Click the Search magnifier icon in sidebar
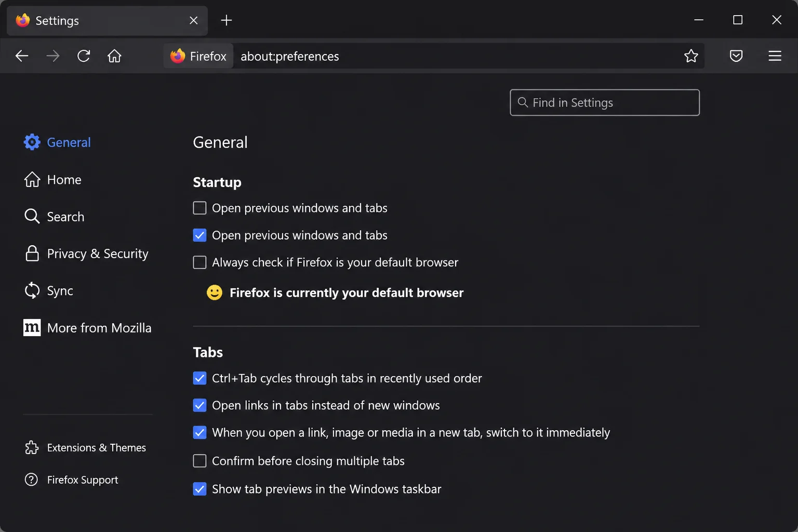The width and height of the screenshot is (798, 532). (x=32, y=216)
